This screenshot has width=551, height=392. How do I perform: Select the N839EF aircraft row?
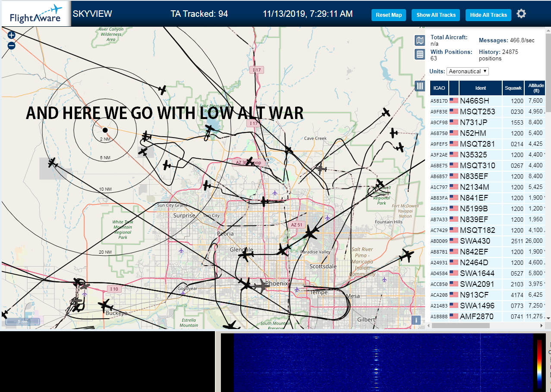point(488,219)
